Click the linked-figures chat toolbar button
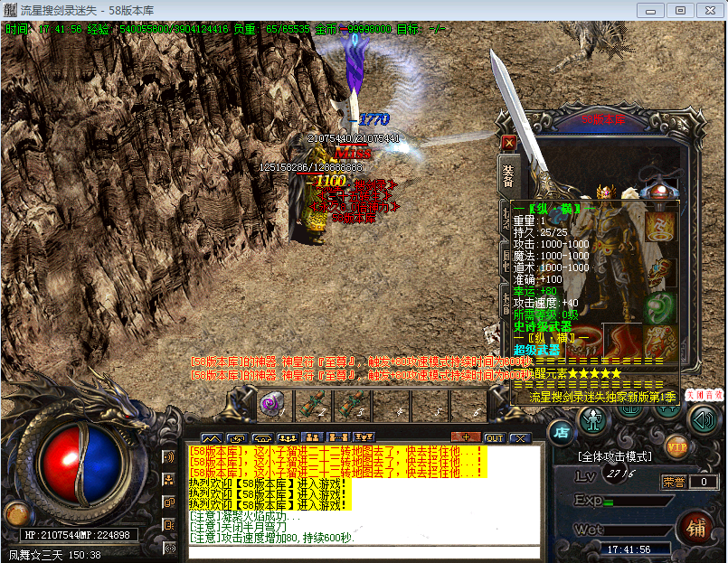The width and height of the screenshot is (728, 563). pyautogui.click(x=338, y=437)
